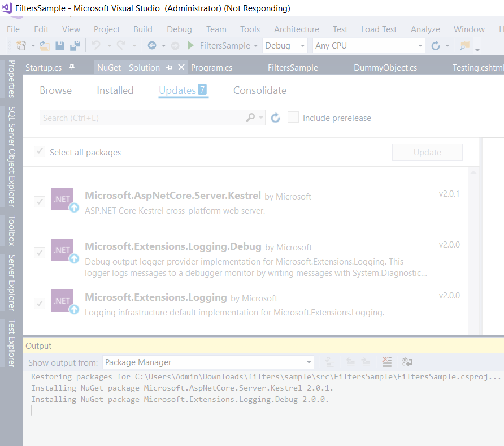Open the DummyObject.cs document tab

point(385,67)
